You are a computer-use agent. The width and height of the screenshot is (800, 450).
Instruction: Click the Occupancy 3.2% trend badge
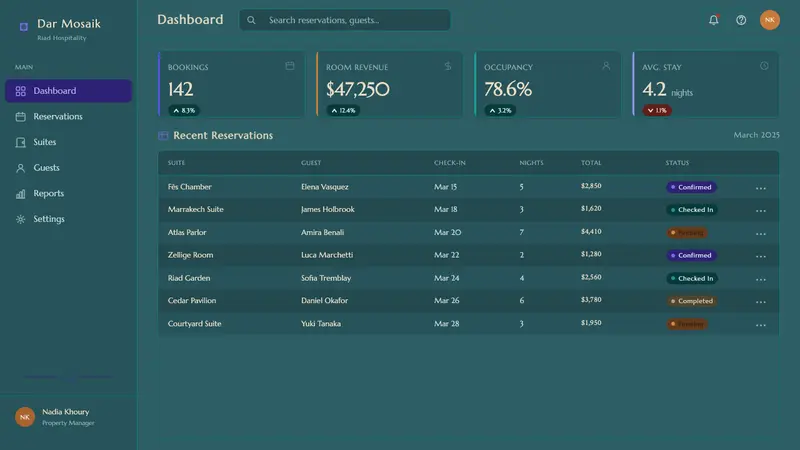point(500,110)
